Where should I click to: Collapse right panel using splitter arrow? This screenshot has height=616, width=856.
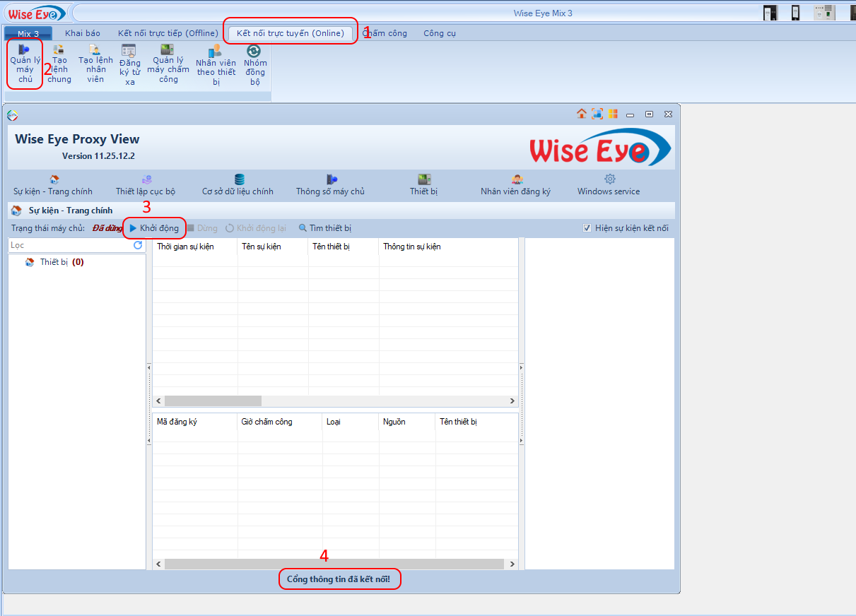522,367
